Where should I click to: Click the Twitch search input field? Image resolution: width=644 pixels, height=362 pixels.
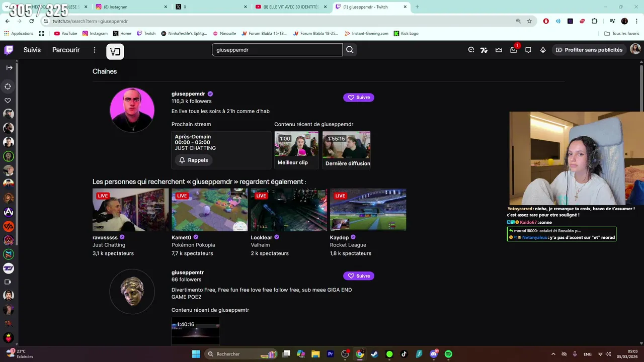277,50
